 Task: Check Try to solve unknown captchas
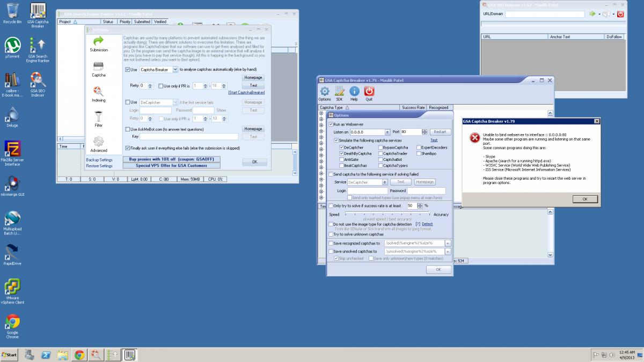(x=331, y=234)
